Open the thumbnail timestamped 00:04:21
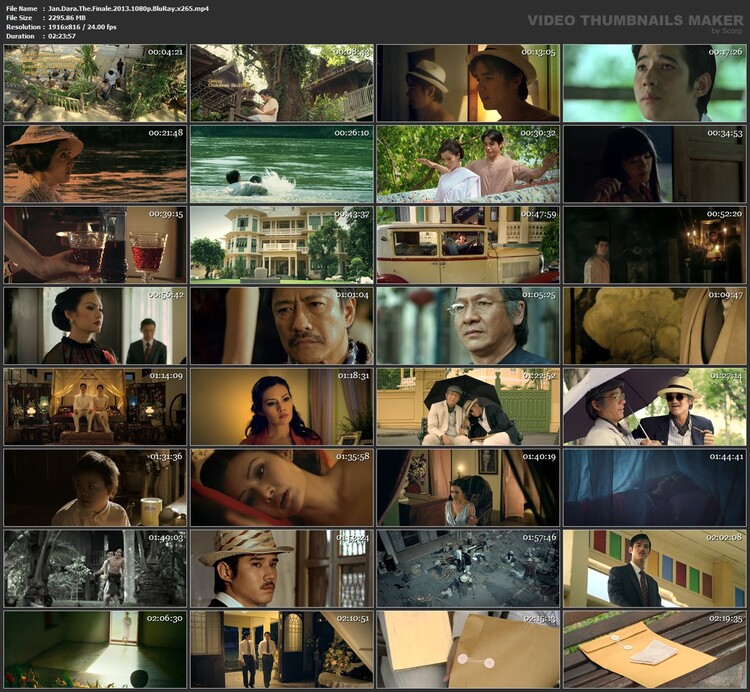750x692 pixels. [x=95, y=83]
